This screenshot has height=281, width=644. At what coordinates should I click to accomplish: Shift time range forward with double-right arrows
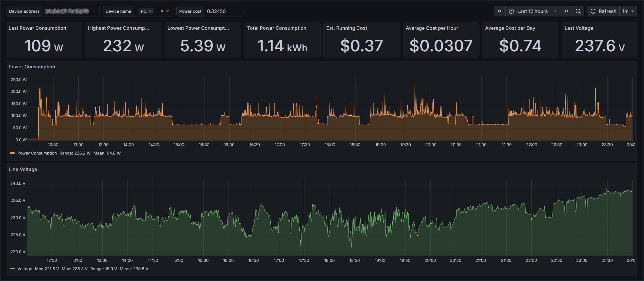coord(566,11)
